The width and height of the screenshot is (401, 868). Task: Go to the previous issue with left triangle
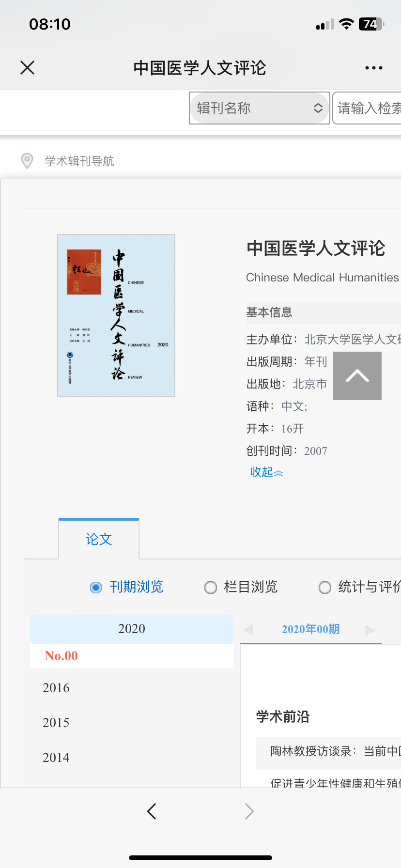click(x=248, y=630)
